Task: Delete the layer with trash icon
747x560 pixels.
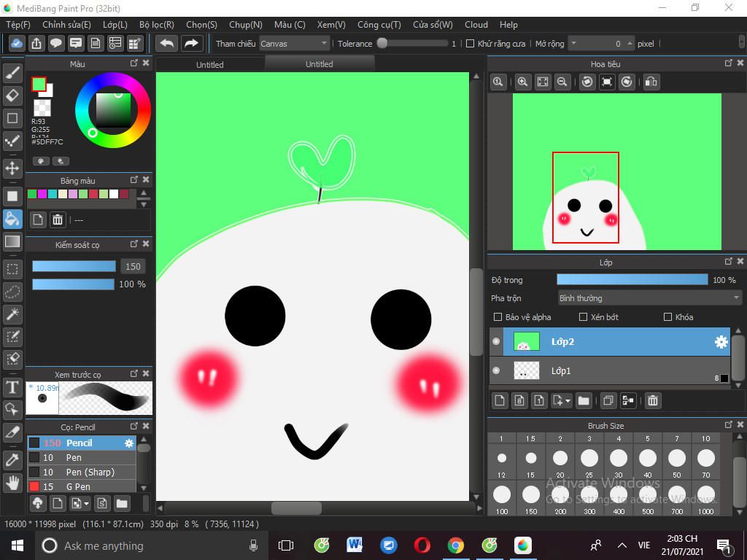Action: [653, 400]
